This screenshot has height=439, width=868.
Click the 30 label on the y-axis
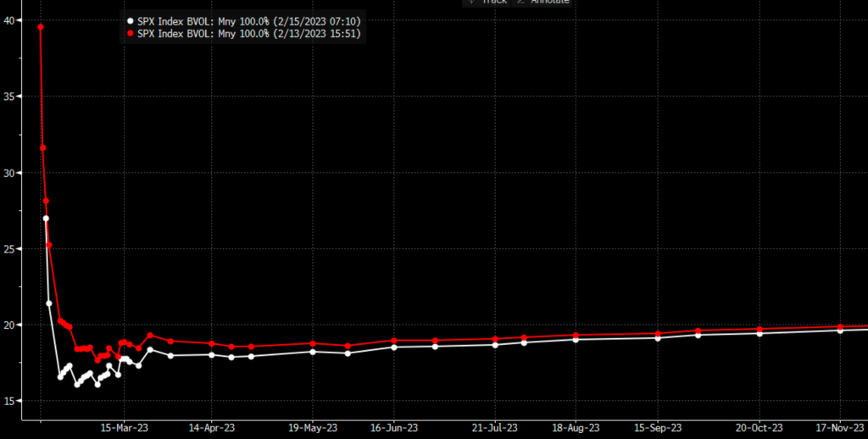coord(8,173)
